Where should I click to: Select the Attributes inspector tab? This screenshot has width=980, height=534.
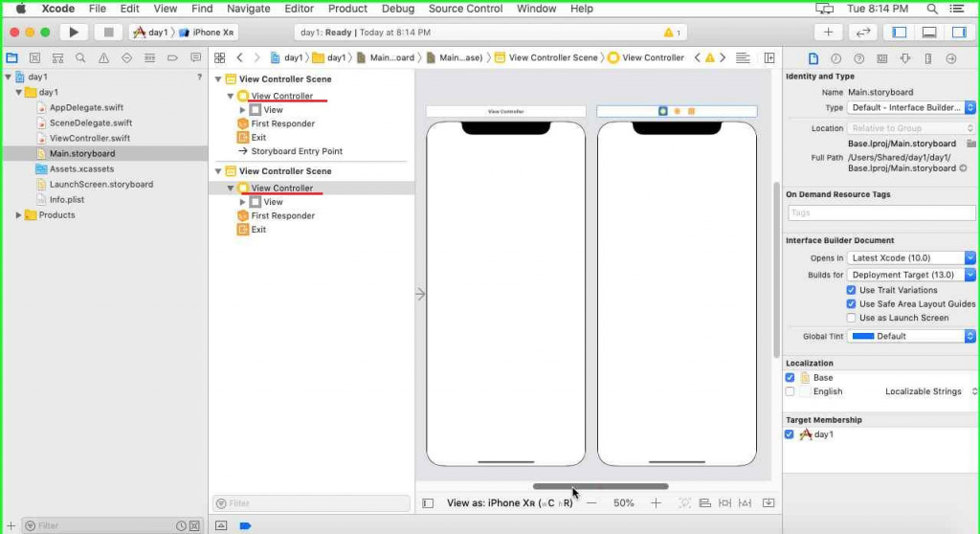coord(905,58)
